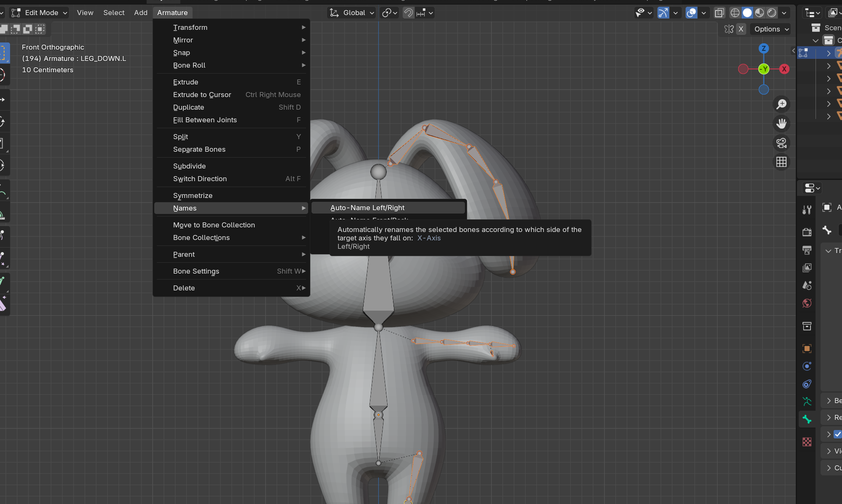Switch perspective with the grid icon
The height and width of the screenshot is (504, 842).
pos(781,162)
